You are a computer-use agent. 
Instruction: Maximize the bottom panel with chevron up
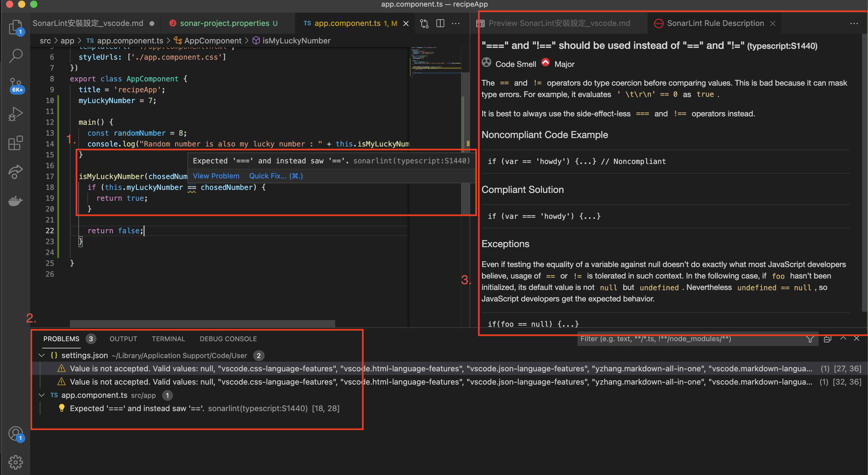point(843,338)
